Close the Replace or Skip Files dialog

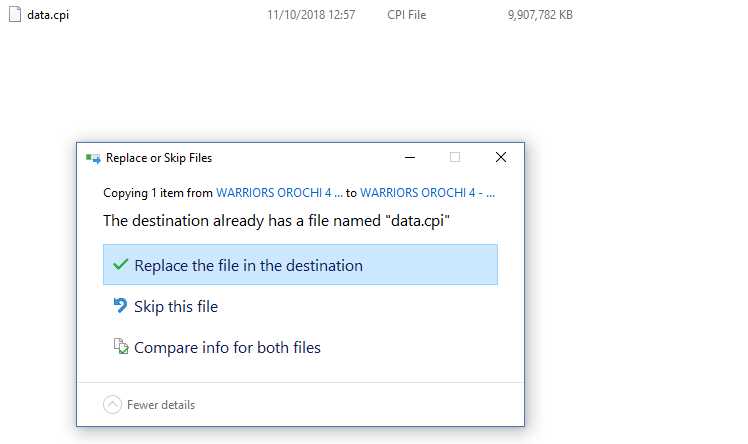[x=501, y=157]
